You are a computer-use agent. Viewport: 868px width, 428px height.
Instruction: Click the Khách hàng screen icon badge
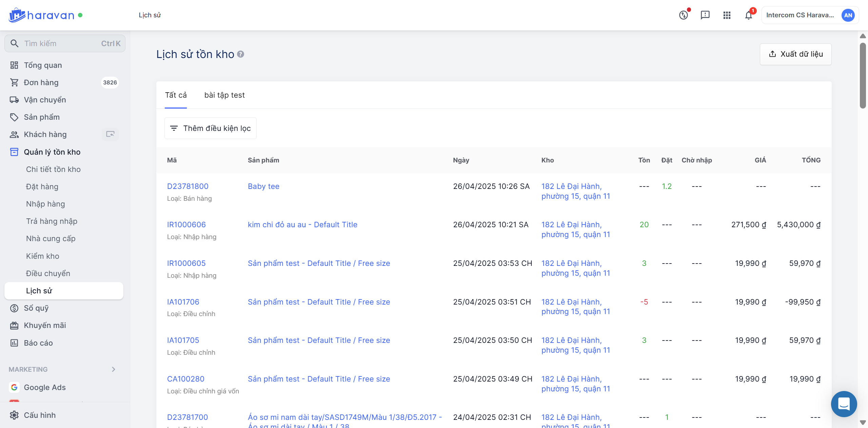pyautogui.click(x=110, y=134)
